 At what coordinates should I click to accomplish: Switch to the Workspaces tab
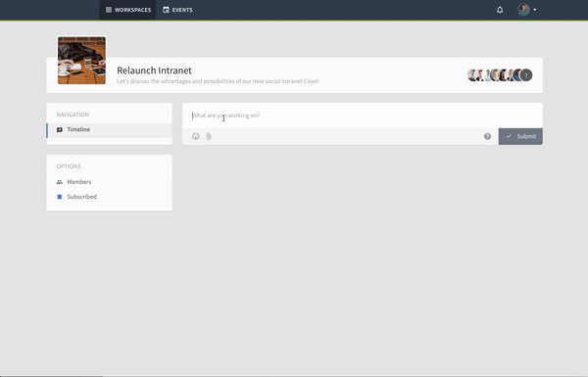[127, 10]
